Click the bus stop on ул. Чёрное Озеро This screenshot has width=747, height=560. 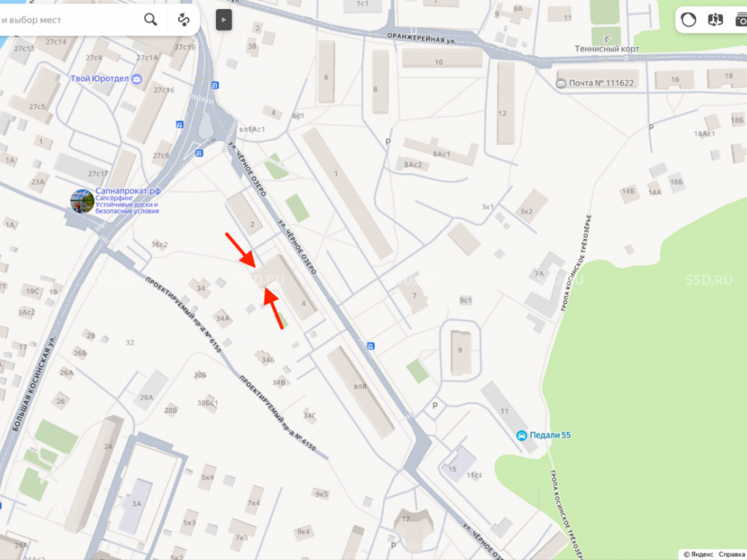pyautogui.click(x=371, y=346)
